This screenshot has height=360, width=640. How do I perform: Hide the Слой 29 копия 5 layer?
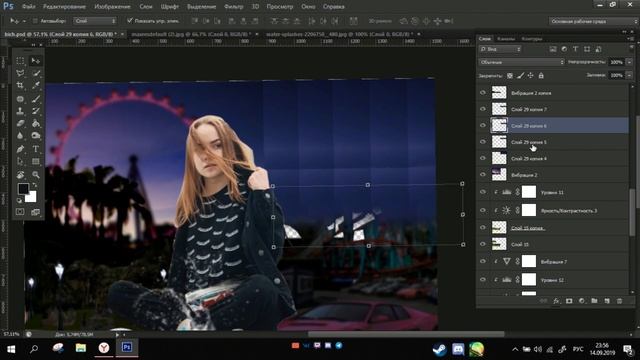coord(483,142)
